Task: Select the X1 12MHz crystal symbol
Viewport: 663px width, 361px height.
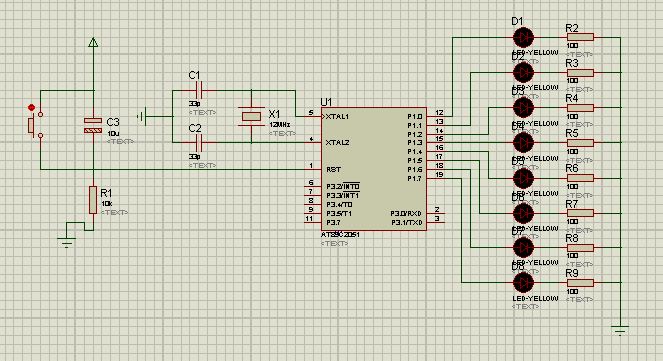Action: [x=251, y=116]
